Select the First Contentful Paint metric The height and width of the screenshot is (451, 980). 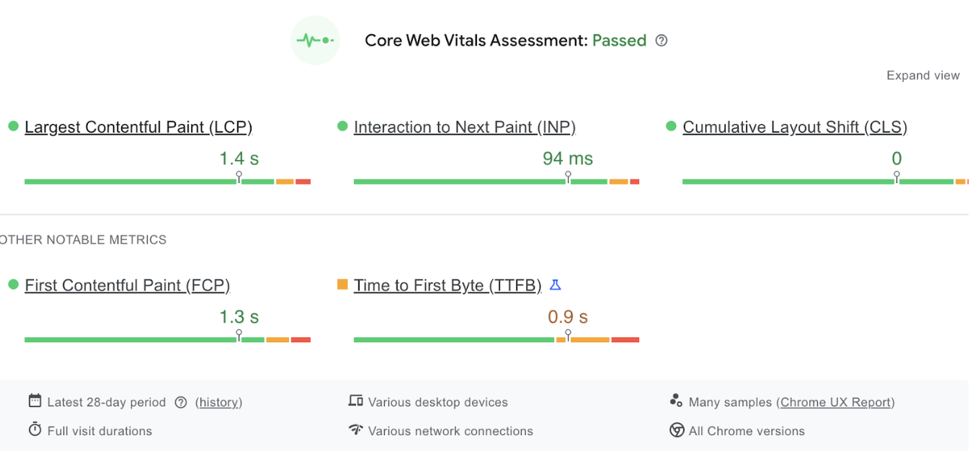(127, 285)
